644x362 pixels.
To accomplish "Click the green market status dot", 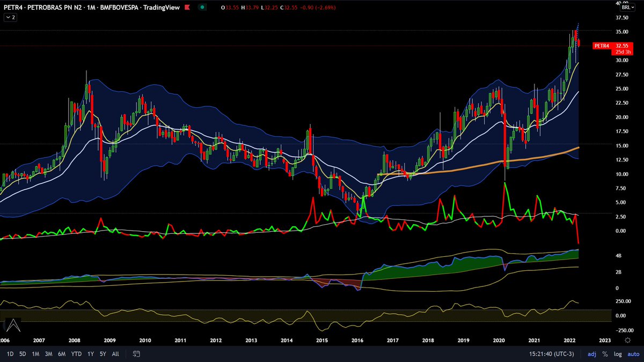I will click(202, 8).
